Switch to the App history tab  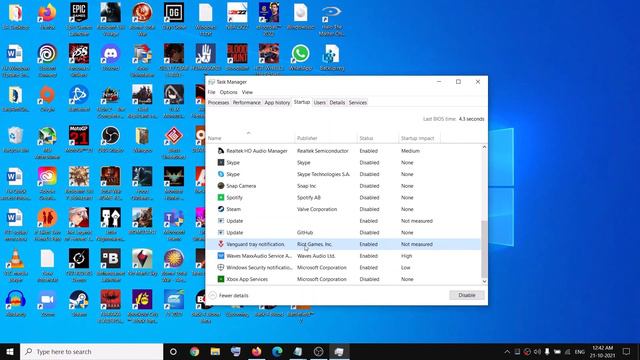[x=277, y=102]
